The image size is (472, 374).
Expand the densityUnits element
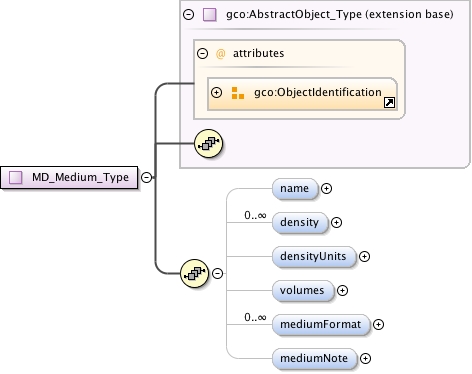click(364, 257)
